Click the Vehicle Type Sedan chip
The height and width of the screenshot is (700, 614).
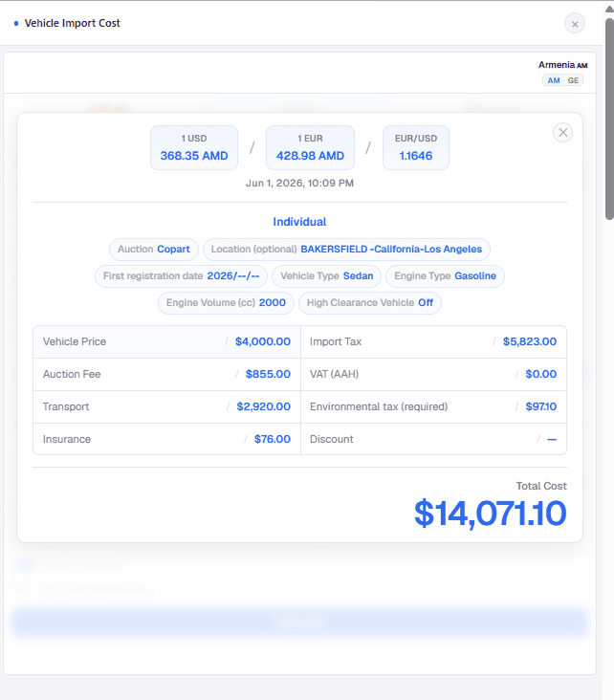(x=327, y=276)
